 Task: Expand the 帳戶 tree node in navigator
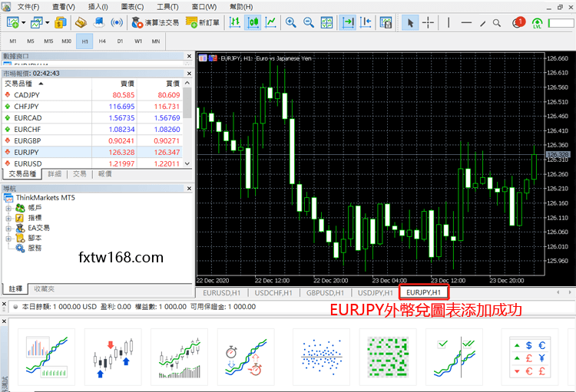(9, 207)
